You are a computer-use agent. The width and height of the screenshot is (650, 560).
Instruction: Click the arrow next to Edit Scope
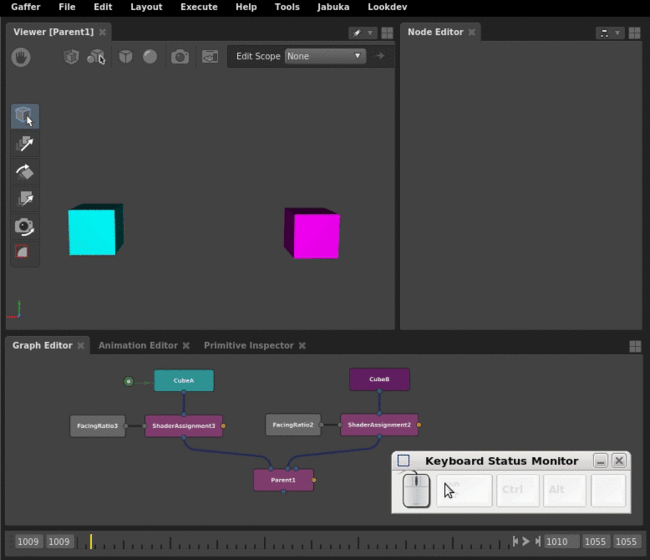click(x=380, y=56)
